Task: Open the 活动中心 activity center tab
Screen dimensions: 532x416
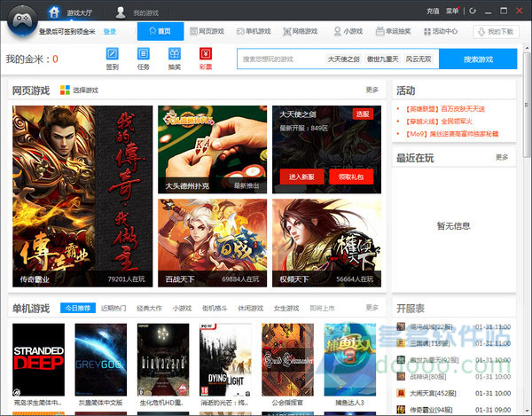Action: (441, 31)
